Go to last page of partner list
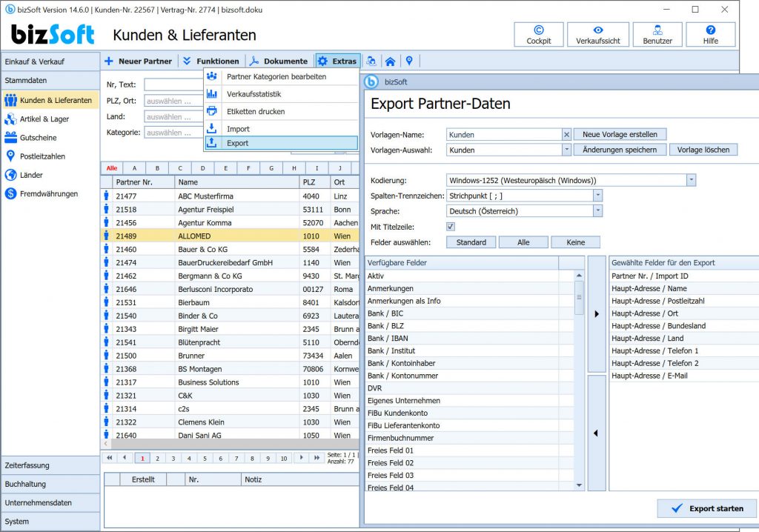Viewport: 759px width, 532px height. point(316,457)
